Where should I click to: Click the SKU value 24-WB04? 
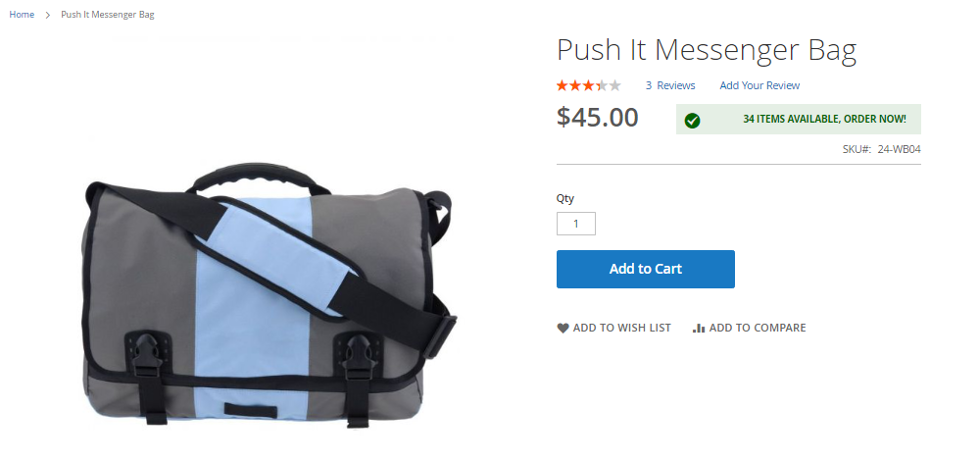[x=899, y=149]
